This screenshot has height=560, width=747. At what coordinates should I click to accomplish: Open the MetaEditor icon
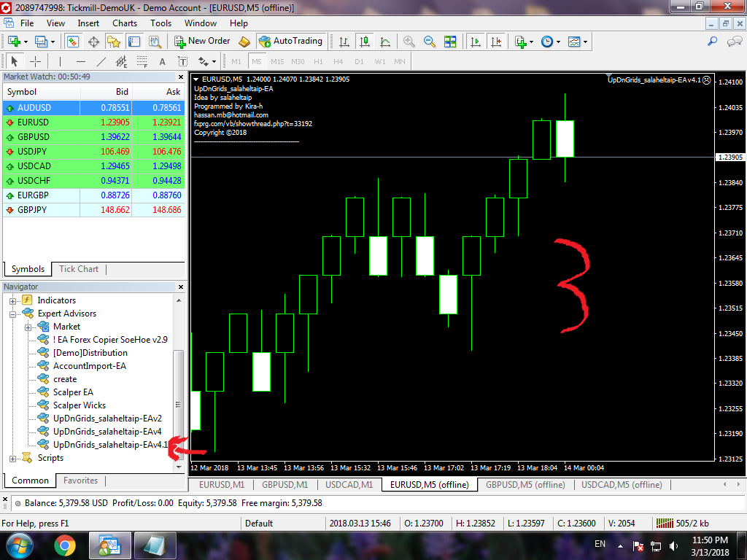coord(244,42)
